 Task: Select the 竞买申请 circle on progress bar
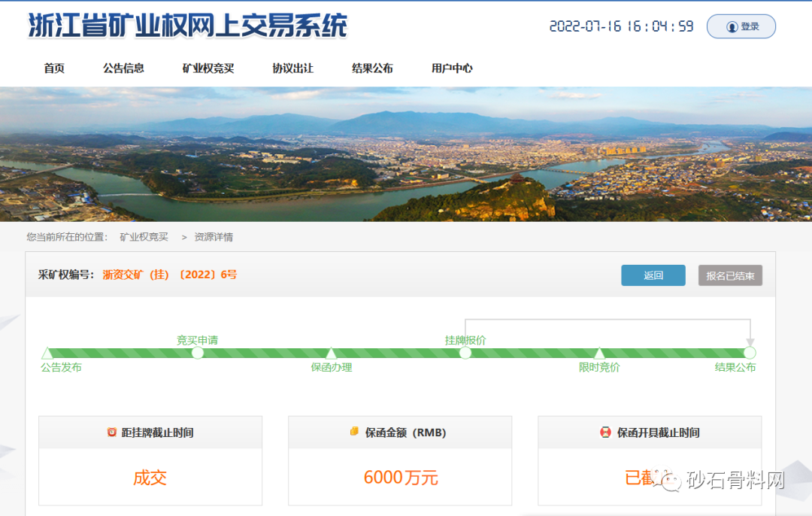point(198,353)
